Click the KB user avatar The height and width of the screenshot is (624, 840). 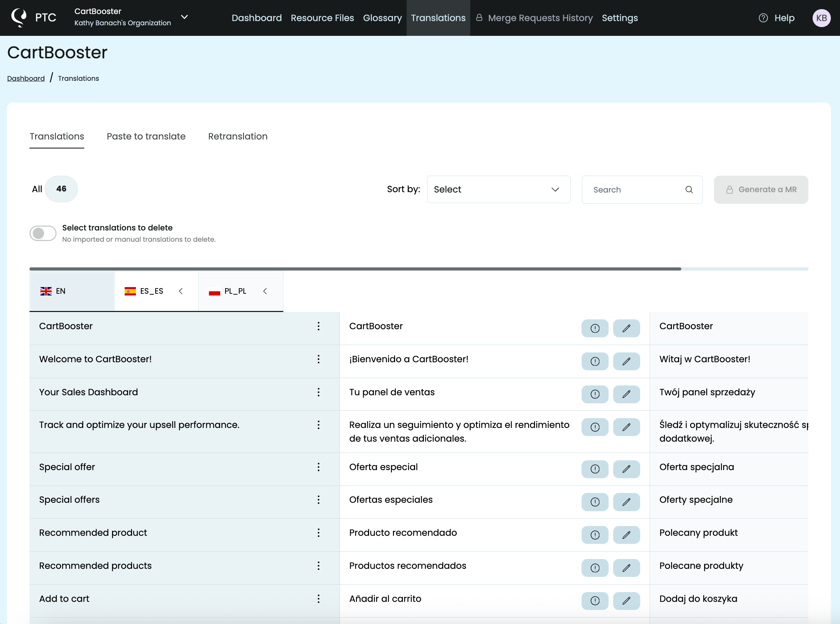[x=821, y=18]
